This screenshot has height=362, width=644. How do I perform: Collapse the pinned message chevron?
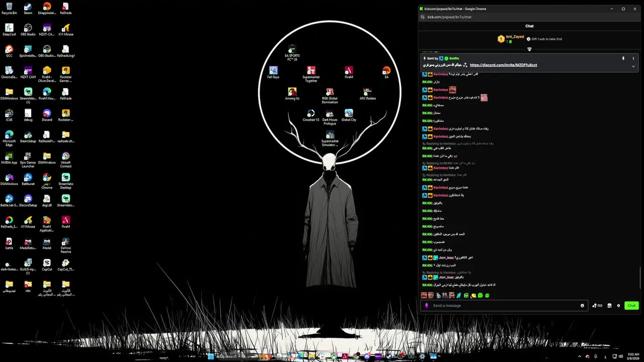pyautogui.click(x=633, y=66)
